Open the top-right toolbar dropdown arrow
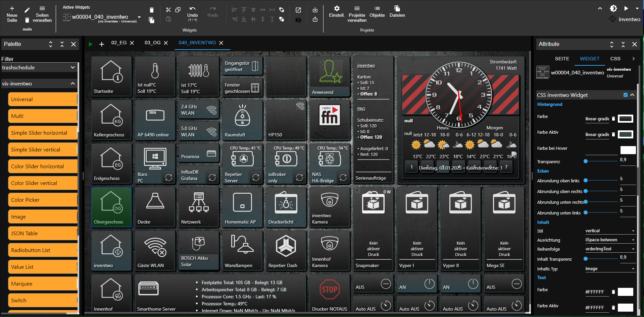This screenshot has height=317, width=644. (637, 8)
